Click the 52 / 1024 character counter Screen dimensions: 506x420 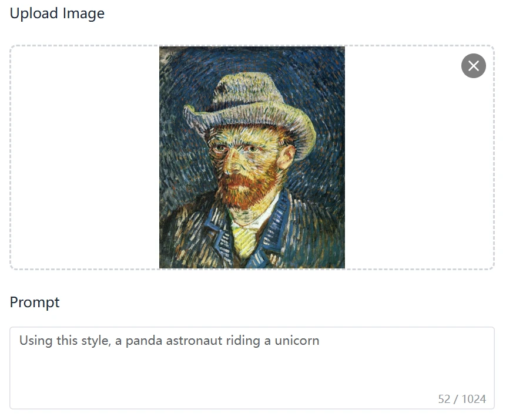[x=464, y=399]
